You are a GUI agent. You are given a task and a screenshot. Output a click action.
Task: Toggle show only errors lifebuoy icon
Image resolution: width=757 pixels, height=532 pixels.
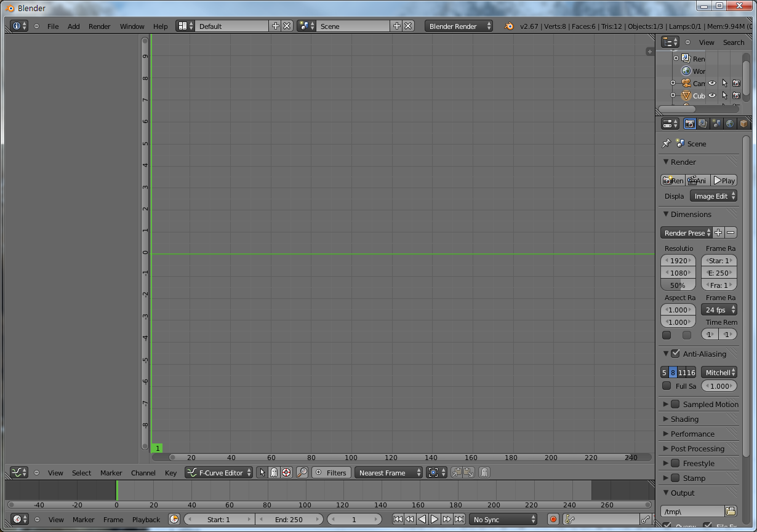pos(286,472)
